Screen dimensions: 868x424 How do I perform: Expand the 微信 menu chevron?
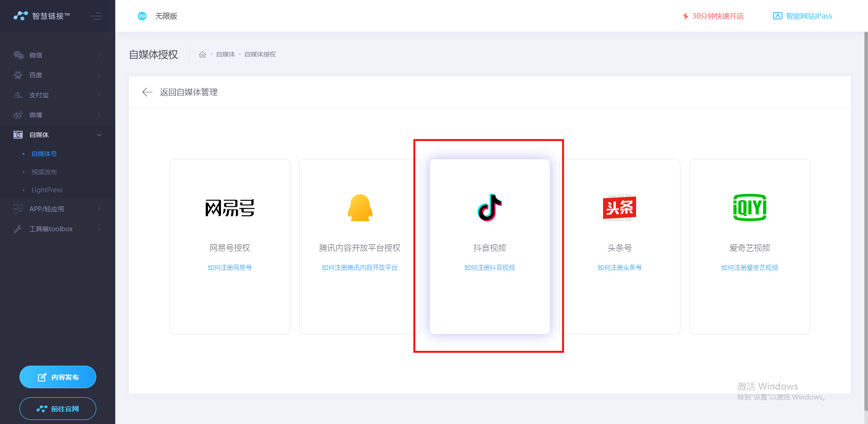99,55
